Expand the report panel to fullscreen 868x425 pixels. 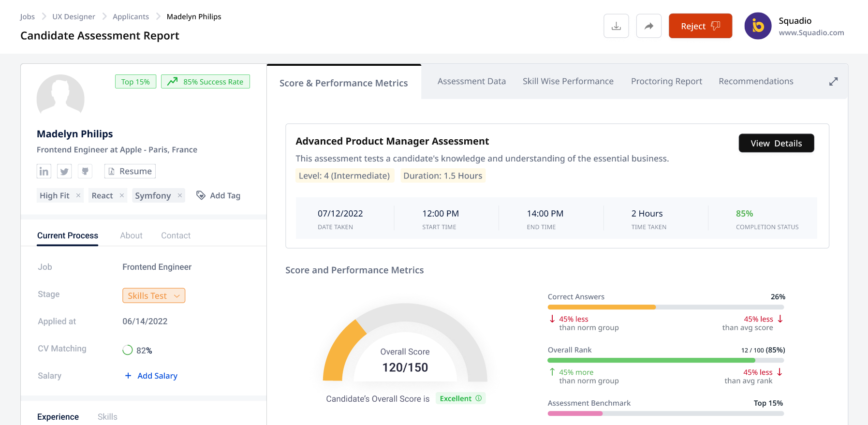click(833, 82)
